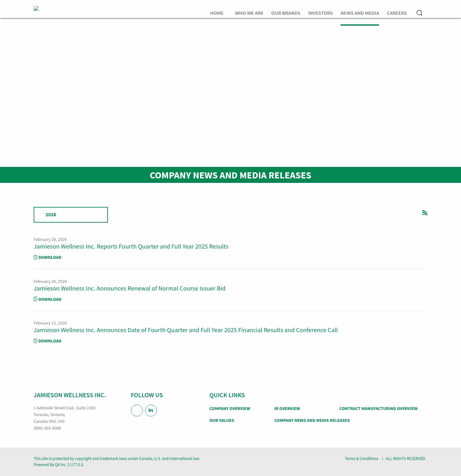Subscribe via the RSS feed icon

(x=425, y=212)
